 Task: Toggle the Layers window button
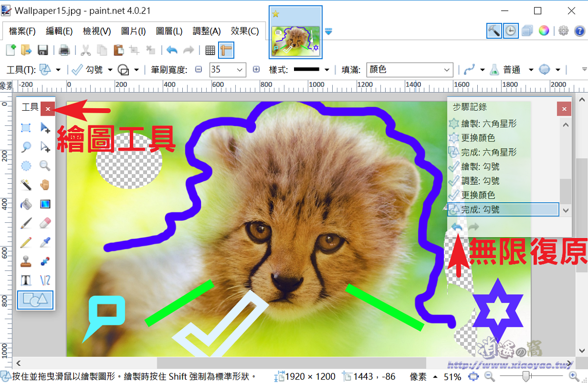(x=527, y=30)
